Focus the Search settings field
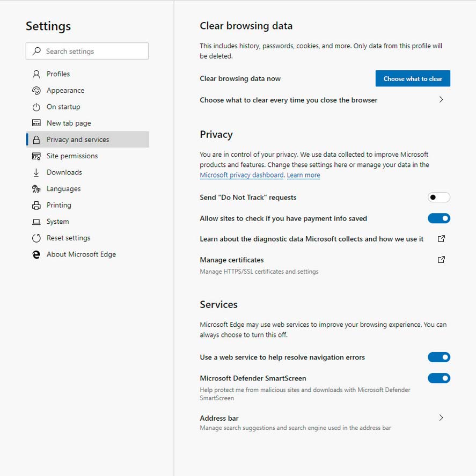 click(87, 51)
